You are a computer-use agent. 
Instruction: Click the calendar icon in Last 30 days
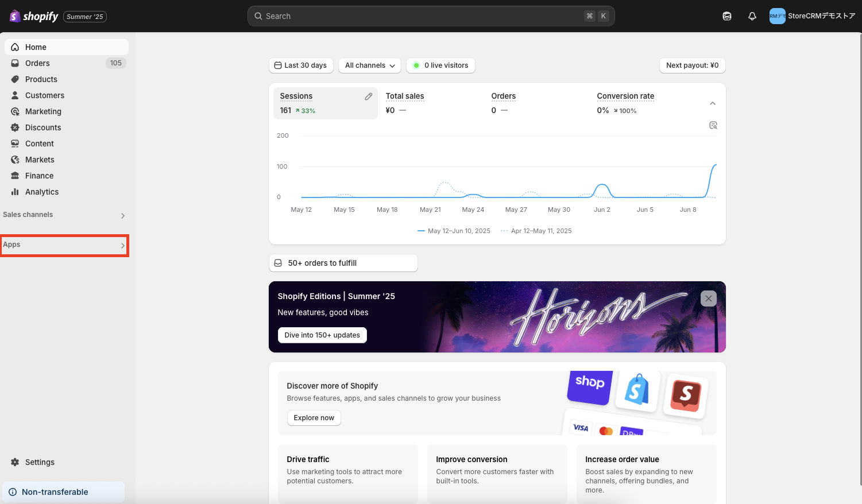click(x=278, y=65)
